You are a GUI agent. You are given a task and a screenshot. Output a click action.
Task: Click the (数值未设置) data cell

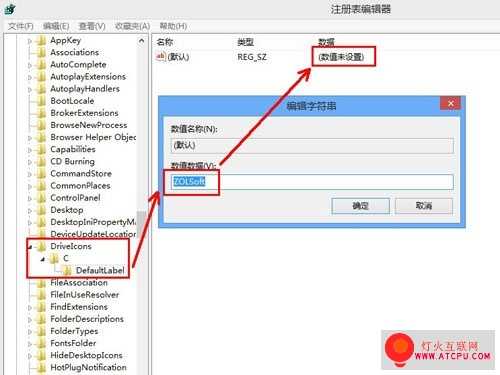341,57
